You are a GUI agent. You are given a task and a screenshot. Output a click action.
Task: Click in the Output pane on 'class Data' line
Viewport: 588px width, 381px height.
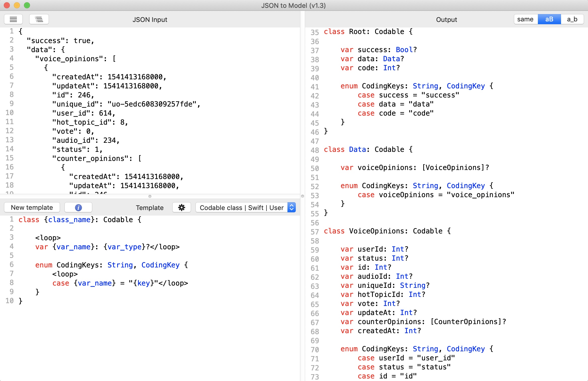click(368, 150)
